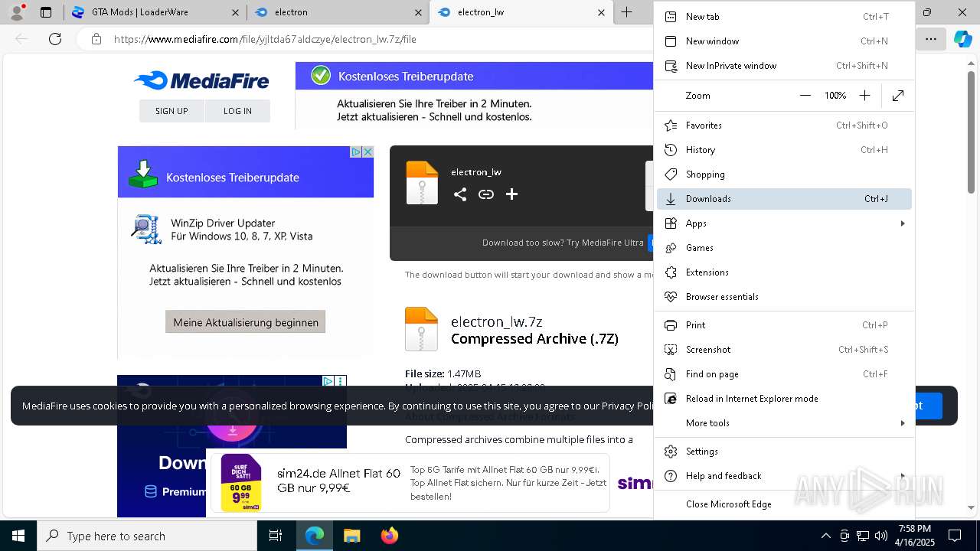Viewport: 980px width, 551px height.
Task: Open Copilot sidebar icon
Action: pyautogui.click(x=962, y=39)
